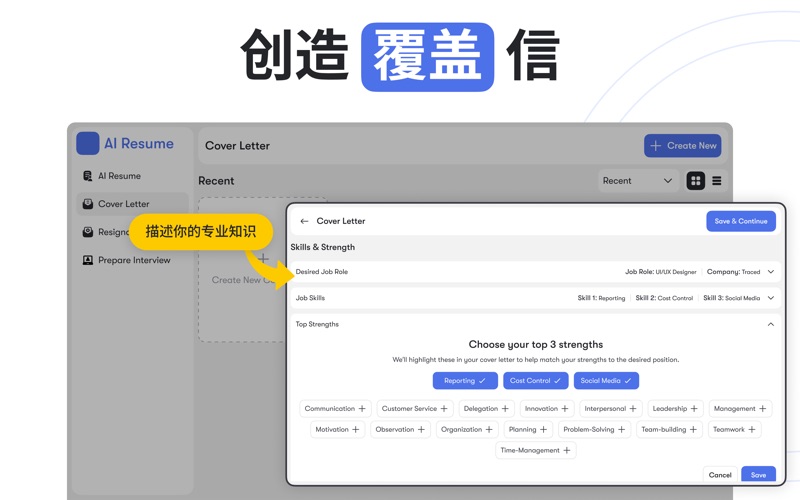Add the Time-Management strength
Screen dimensions: 800x500
536,451
